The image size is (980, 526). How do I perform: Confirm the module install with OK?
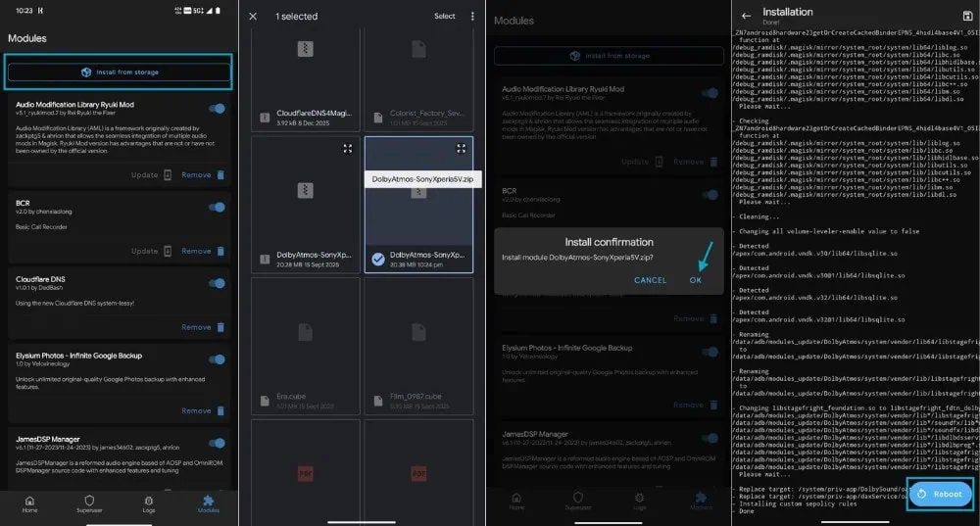pos(695,280)
